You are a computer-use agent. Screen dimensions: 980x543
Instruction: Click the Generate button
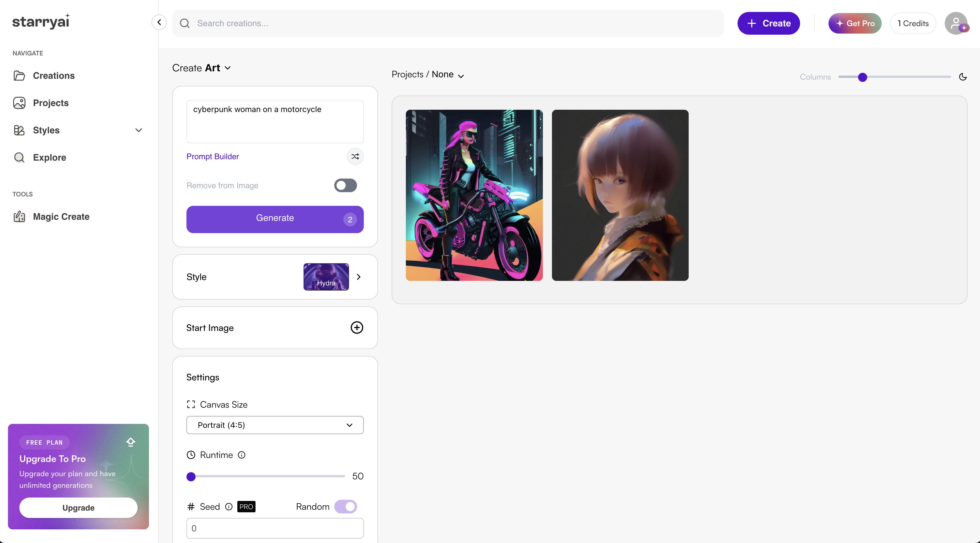[275, 218]
